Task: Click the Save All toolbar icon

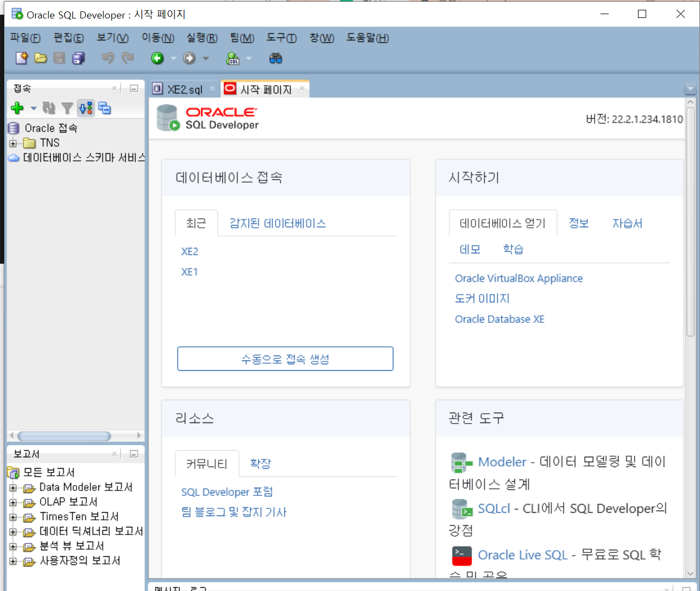Action: 78,58
